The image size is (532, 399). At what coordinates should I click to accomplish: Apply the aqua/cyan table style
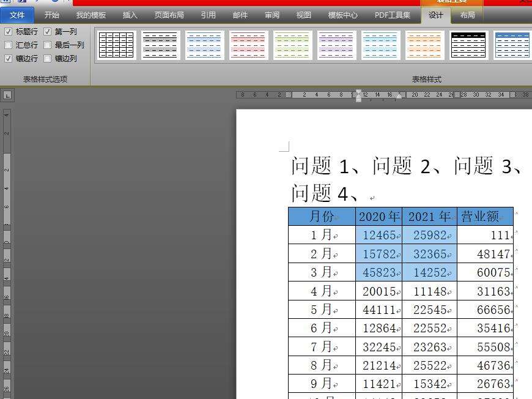pos(380,45)
